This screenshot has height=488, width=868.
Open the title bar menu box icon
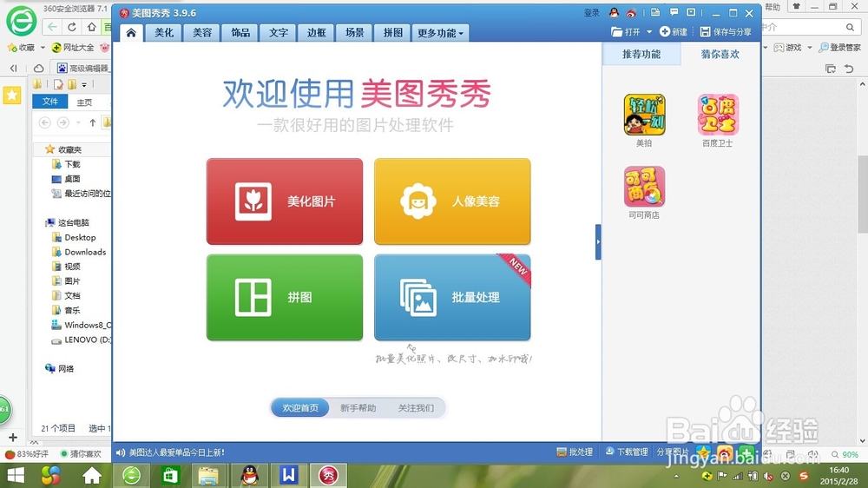click(691, 12)
